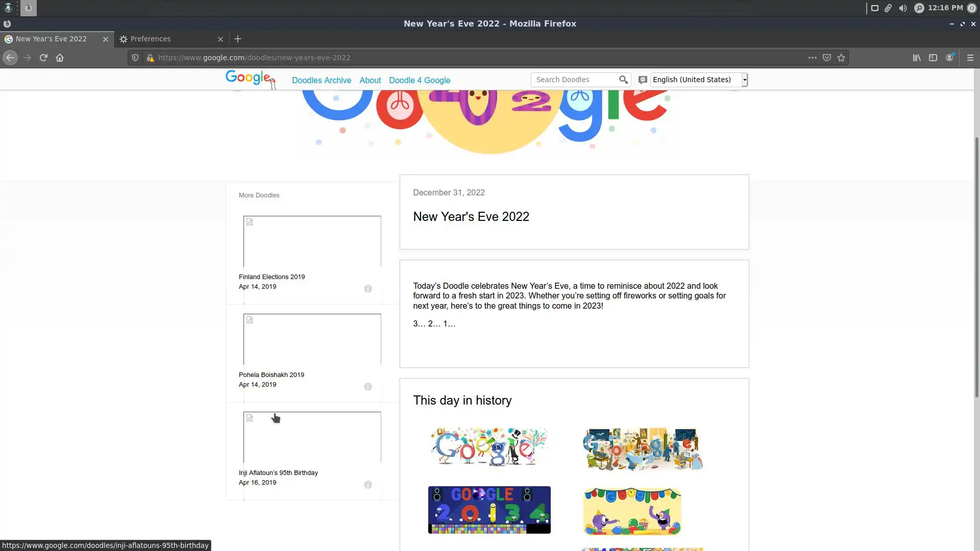Screen dimensions: 980x551
Task: Switch to the Preferences tab
Action: coord(151,39)
